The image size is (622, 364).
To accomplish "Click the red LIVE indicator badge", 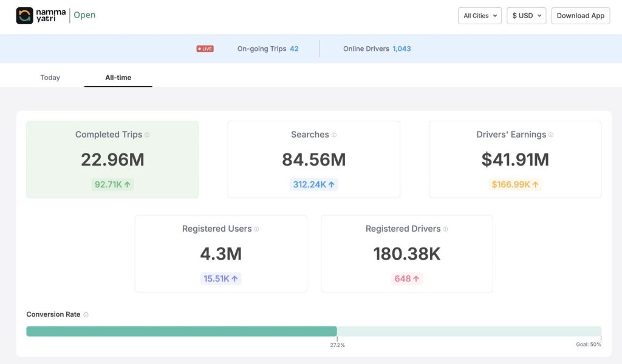I will click(x=205, y=49).
